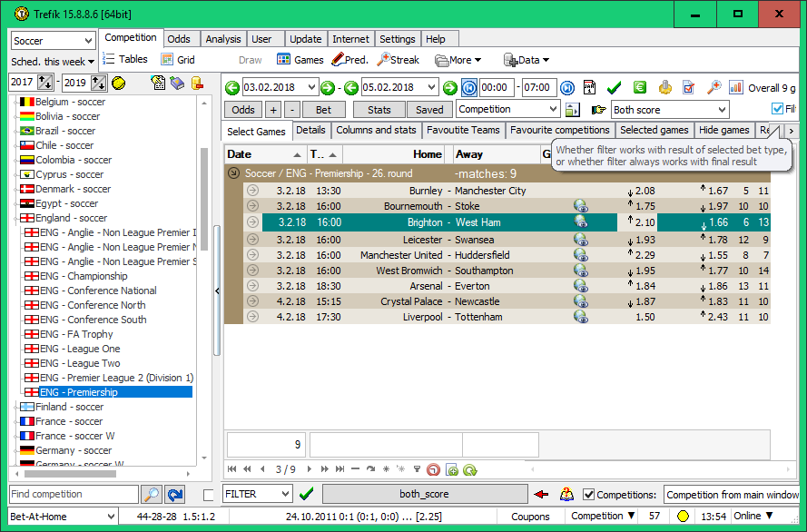Viewport: 807px width, 532px height.
Task: Toggle the round selector of Arsenal - Everton
Action: [252, 286]
